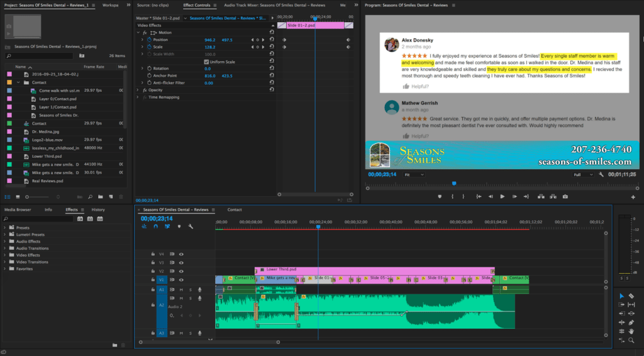
Task: Add marker in Program monitor
Action: 440,197
